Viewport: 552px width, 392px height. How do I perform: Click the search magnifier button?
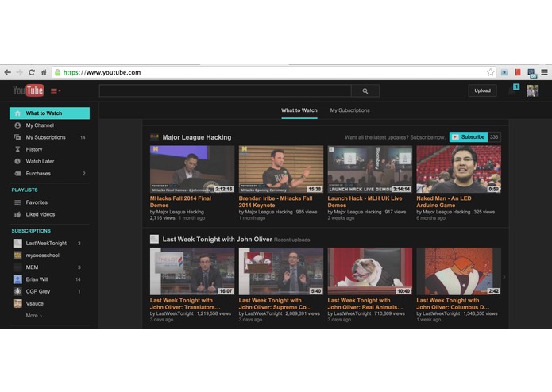pyautogui.click(x=365, y=91)
